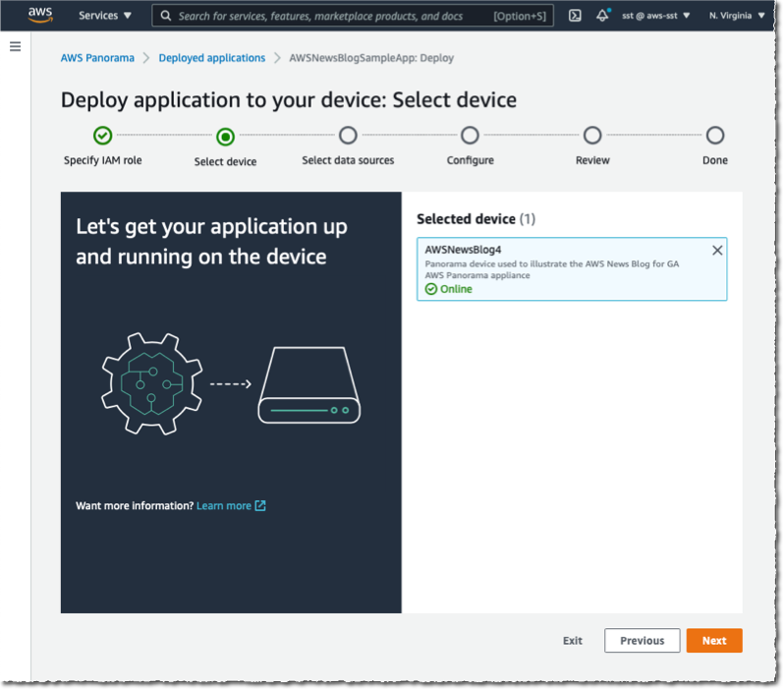Open the CloudShell terminal icon
This screenshot has height=690, width=784.
(x=575, y=16)
